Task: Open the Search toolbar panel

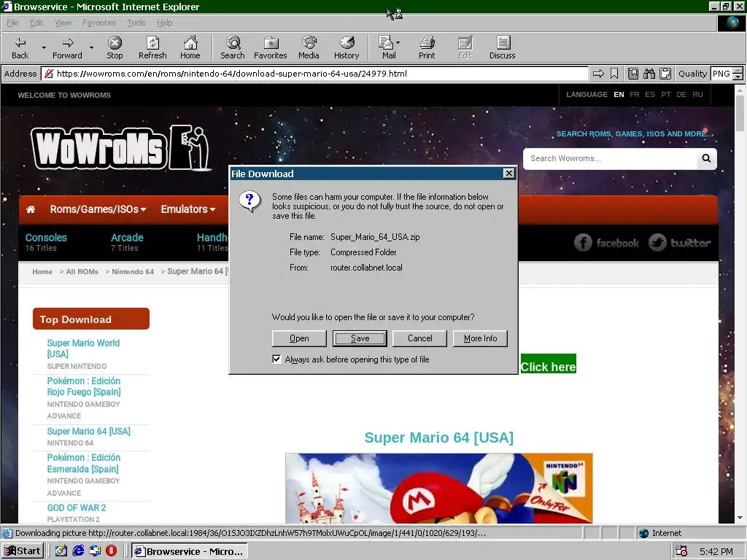Action: 233,47
